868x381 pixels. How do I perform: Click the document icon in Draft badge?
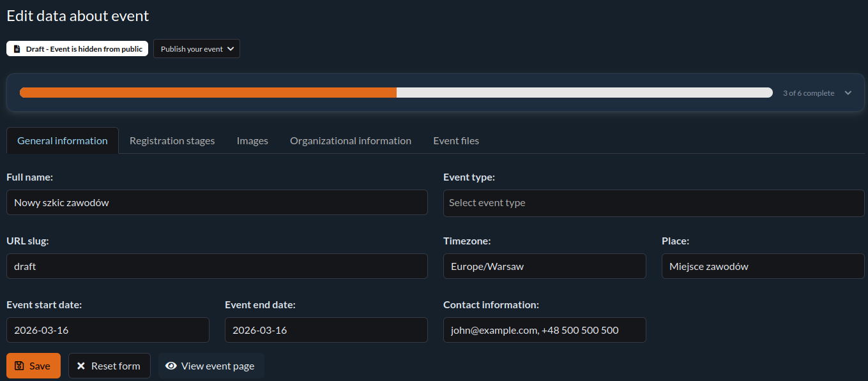(x=17, y=49)
